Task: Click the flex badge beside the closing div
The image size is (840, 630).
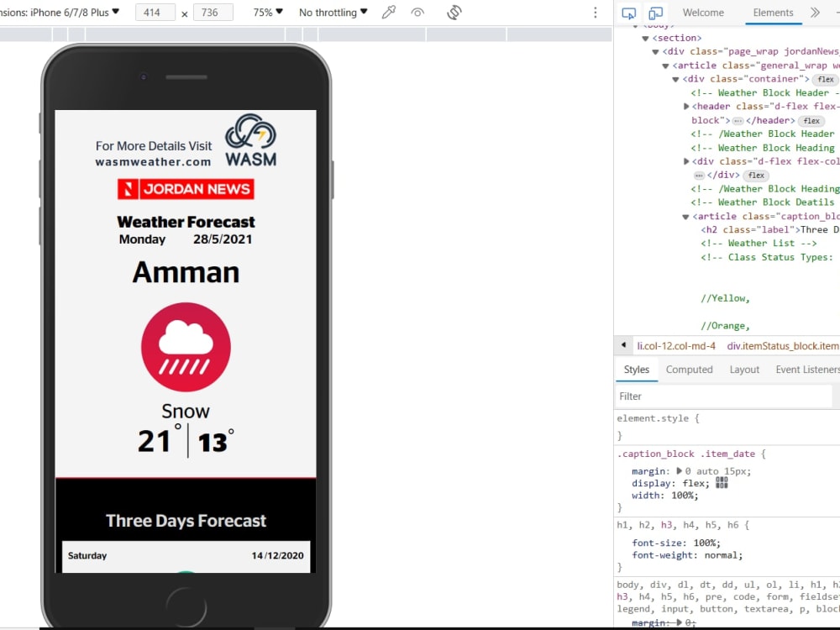Action: coord(756,176)
